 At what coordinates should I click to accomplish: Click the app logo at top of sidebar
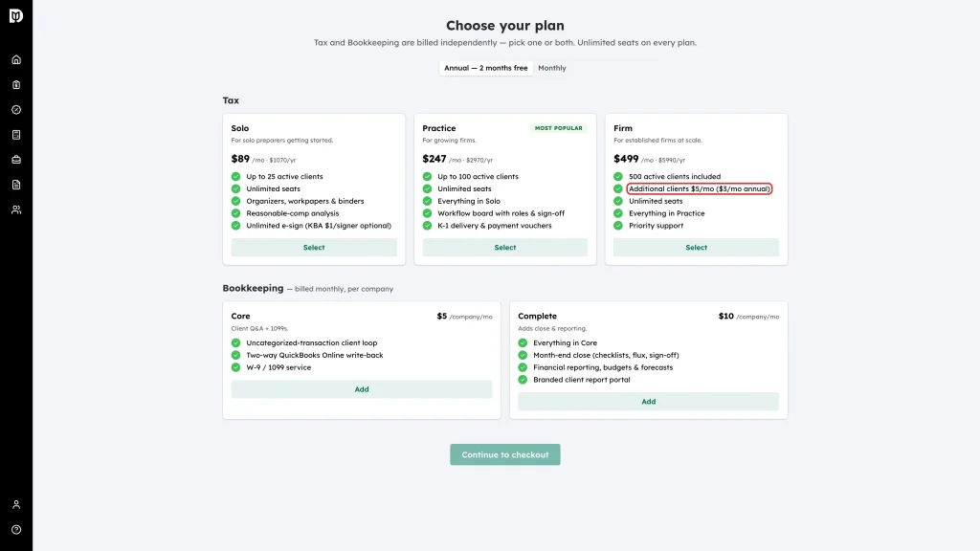pos(16,15)
